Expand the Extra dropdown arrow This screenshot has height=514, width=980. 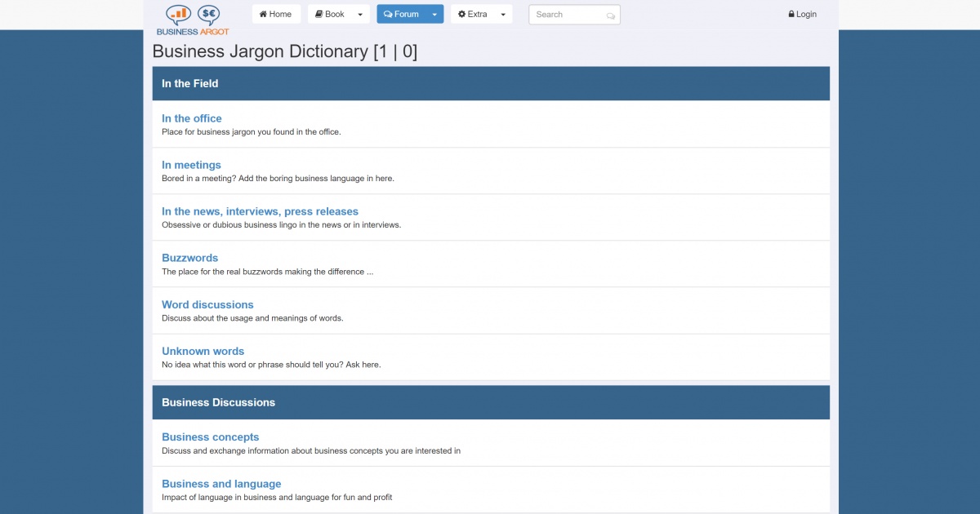click(x=503, y=15)
